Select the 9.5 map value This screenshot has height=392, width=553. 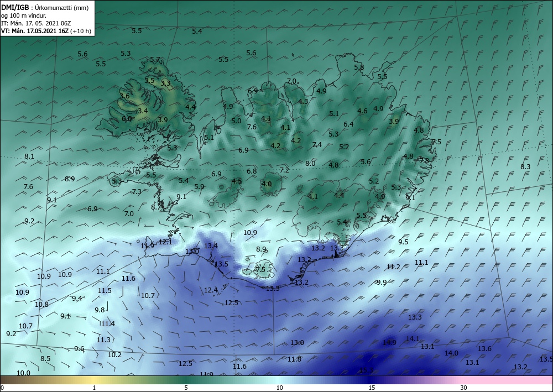pyautogui.click(x=403, y=242)
